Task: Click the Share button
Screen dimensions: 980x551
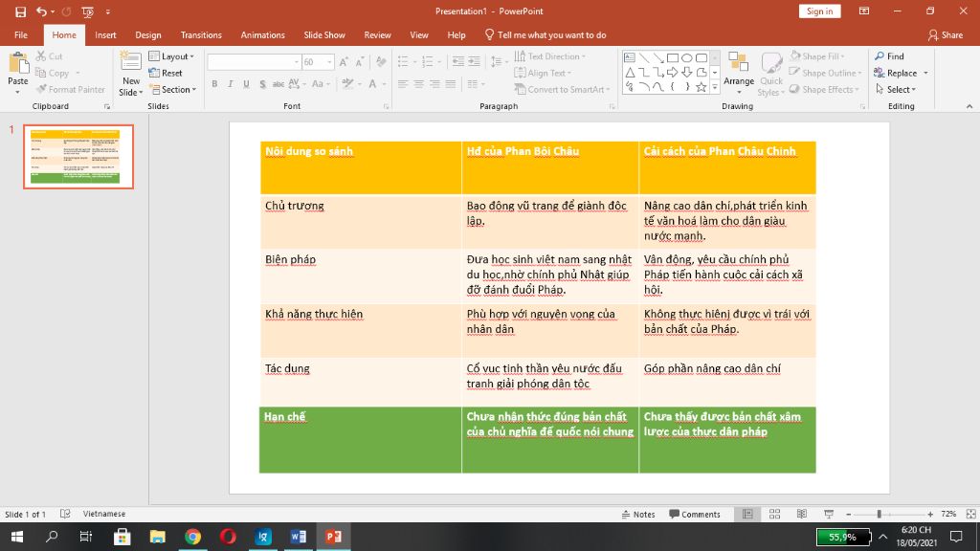Action: 946,35
